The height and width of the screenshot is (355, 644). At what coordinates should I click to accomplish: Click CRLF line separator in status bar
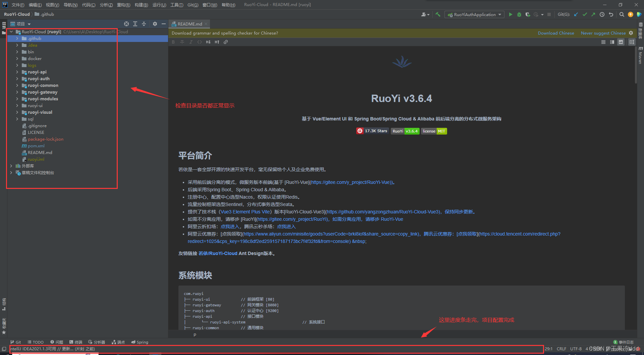pos(561,349)
